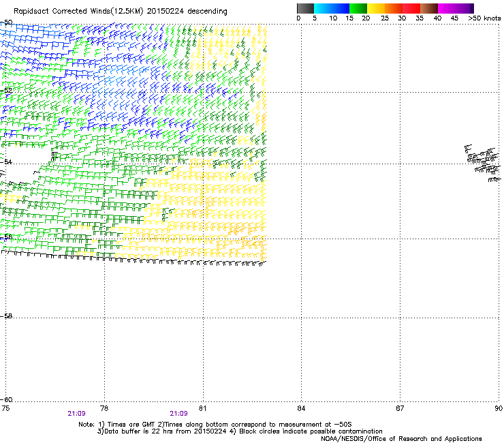Click the '20150224 descending' text in title
The width and height of the screenshot is (504, 443).
187,12
